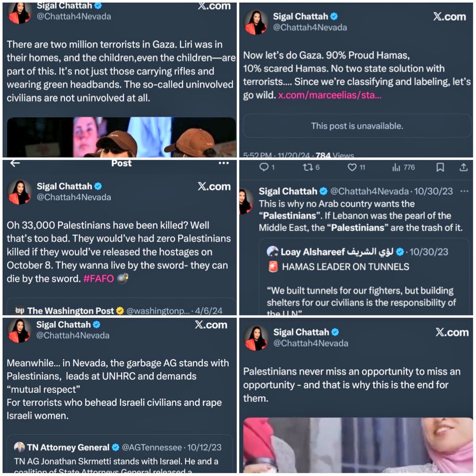The height and width of the screenshot is (476, 476).
Task: Bookmark the post using bookmark icon
Action: (x=440, y=167)
